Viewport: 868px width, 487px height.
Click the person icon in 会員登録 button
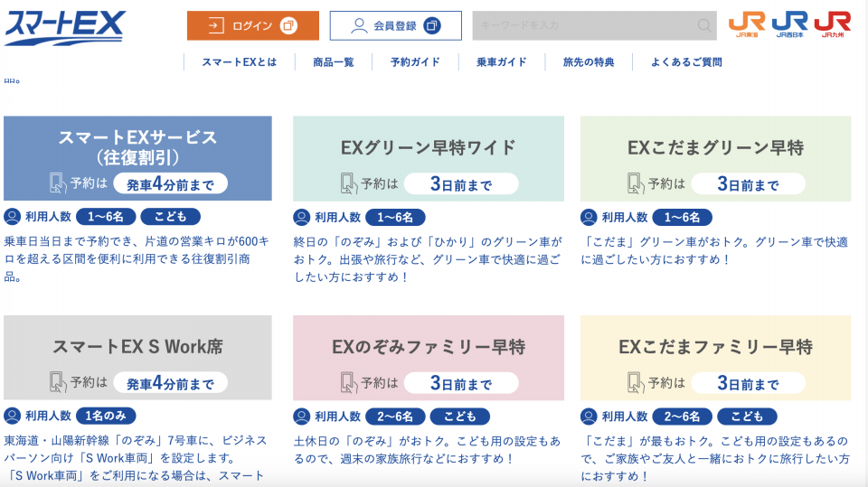coord(359,25)
